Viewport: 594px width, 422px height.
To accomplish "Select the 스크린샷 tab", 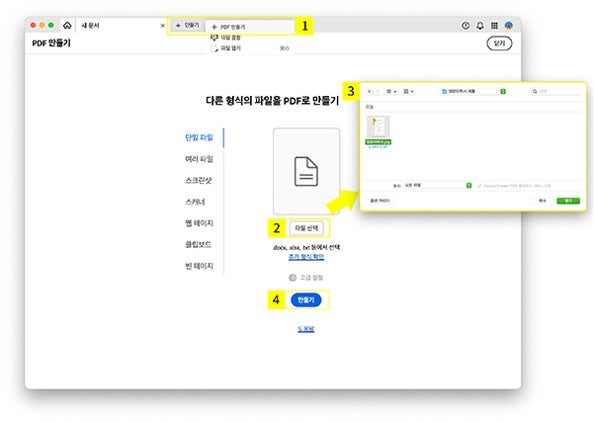I will [198, 180].
